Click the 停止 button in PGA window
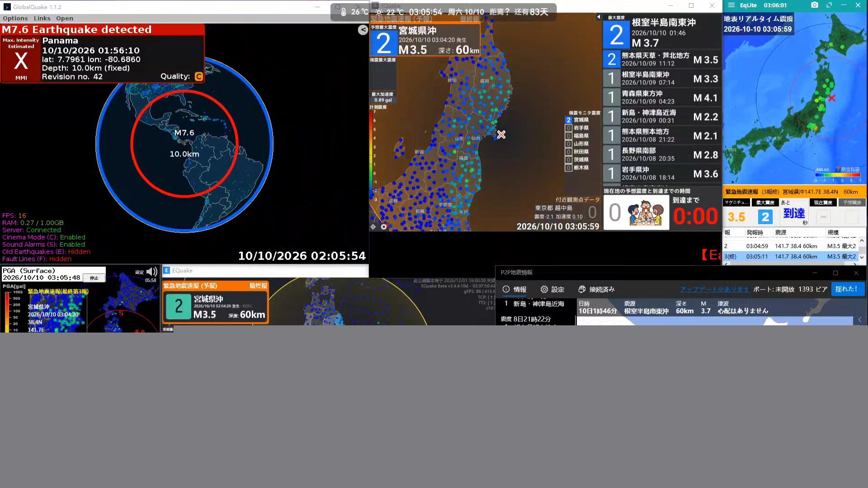The height and width of the screenshot is (488, 868). click(x=94, y=278)
